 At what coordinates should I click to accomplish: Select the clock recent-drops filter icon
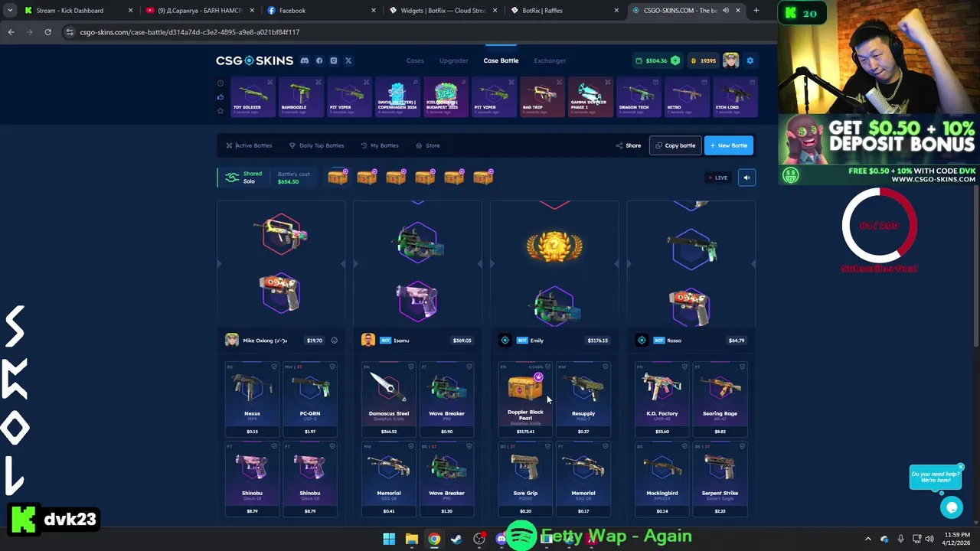(220, 83)
